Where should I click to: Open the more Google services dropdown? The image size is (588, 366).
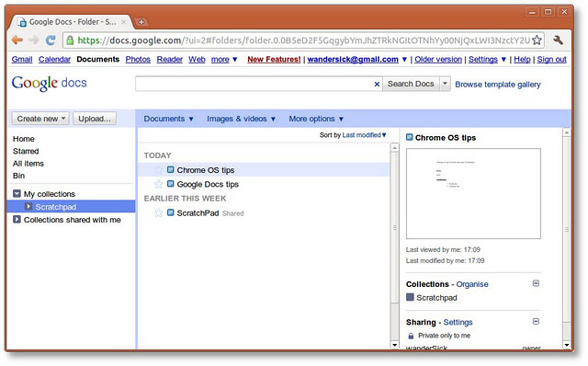click(x=224, y=59)
